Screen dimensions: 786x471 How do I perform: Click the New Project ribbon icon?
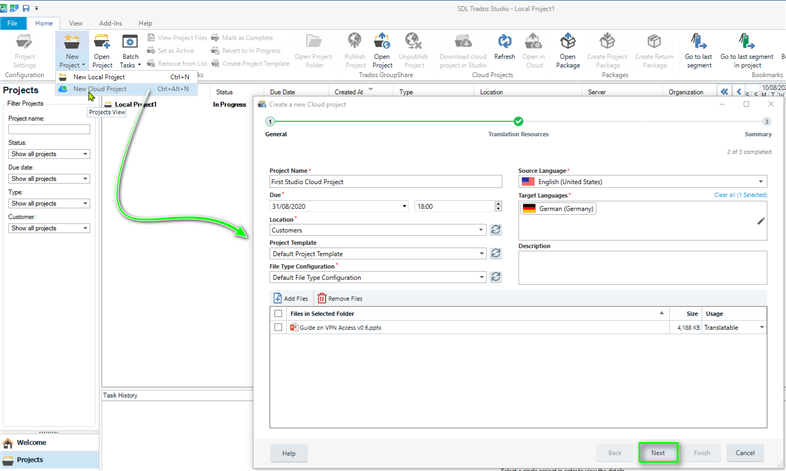coord(72,51)
